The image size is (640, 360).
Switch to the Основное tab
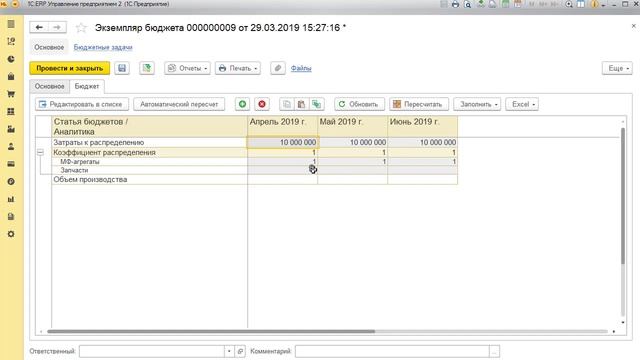49,86
